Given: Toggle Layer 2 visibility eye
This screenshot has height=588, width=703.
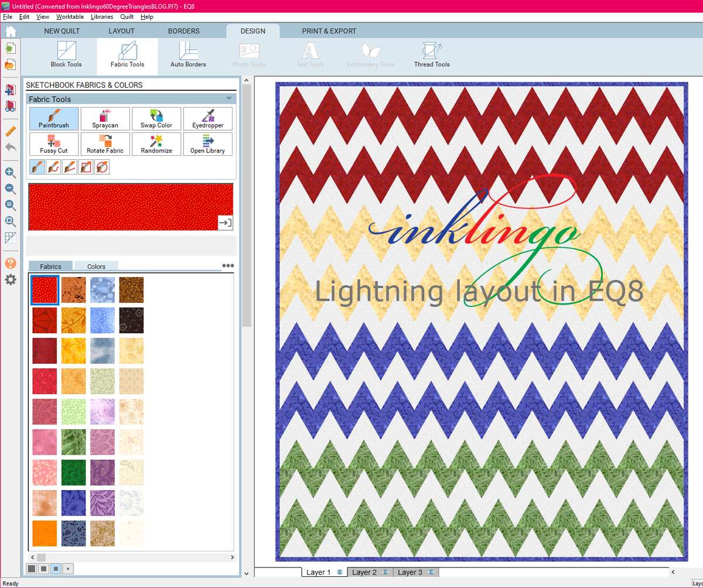Looking at the screenshot, I should click(385, 572).
